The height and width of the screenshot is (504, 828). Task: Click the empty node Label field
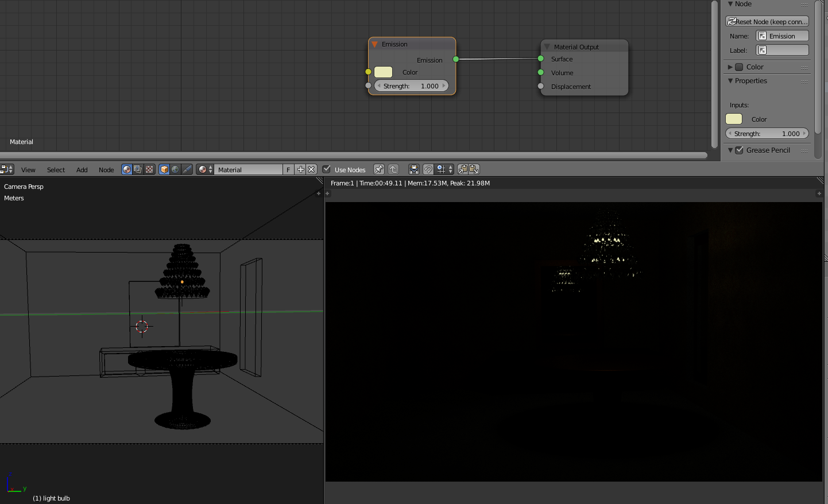click(x=782, y=50)
